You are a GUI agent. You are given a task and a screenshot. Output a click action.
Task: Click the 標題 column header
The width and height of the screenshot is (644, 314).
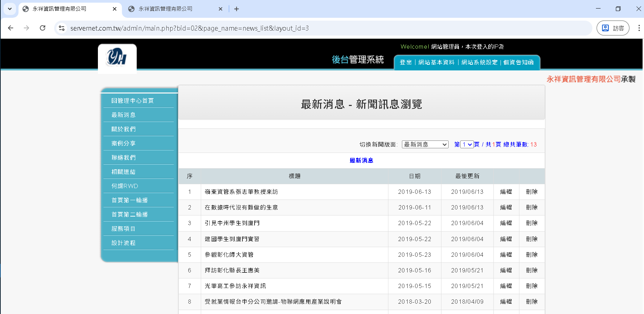[x=294, y=176]
